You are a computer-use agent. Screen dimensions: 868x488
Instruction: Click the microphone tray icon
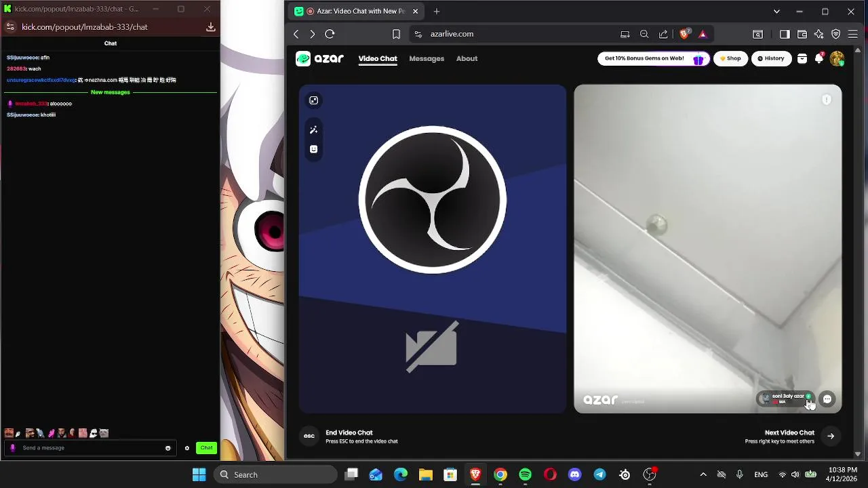coord(740,474)
